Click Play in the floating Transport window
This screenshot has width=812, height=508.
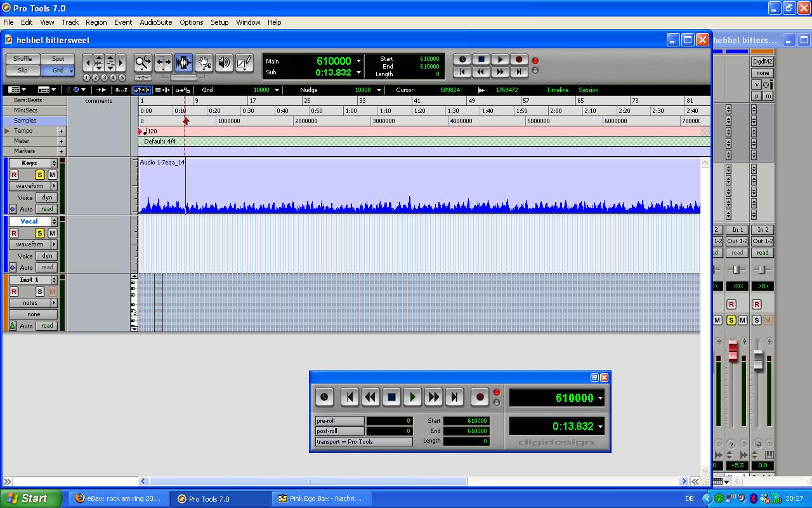[x=412, y=398]
